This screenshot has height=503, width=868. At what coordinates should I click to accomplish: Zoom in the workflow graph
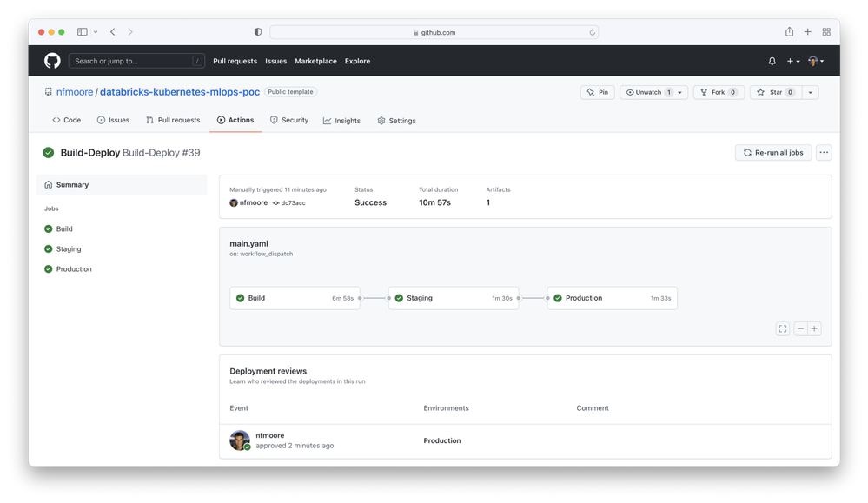pos(814,328)
